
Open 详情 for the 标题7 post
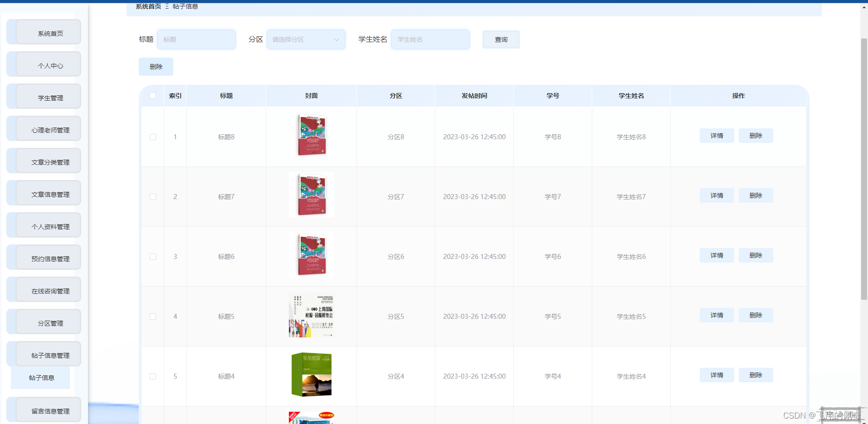[x=717, y=195]
